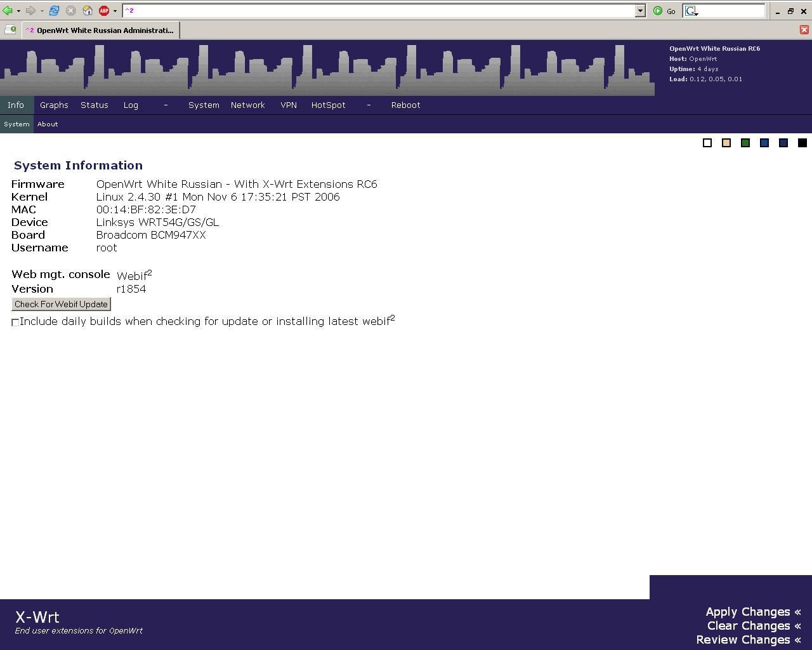Click Review Changes link
This screenshot has height=650, width=812.
coord(749,640)
